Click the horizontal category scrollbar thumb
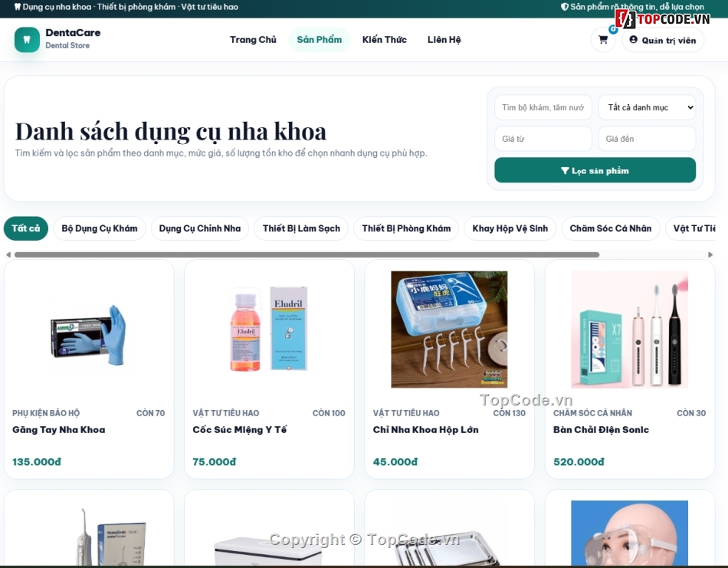 tap(307, 254)
